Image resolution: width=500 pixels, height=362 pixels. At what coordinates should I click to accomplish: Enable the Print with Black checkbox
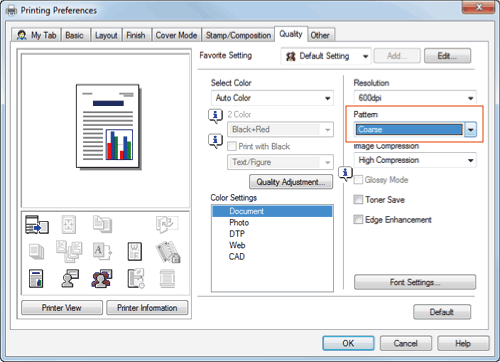pyautogui.click(x=232, y=146)
